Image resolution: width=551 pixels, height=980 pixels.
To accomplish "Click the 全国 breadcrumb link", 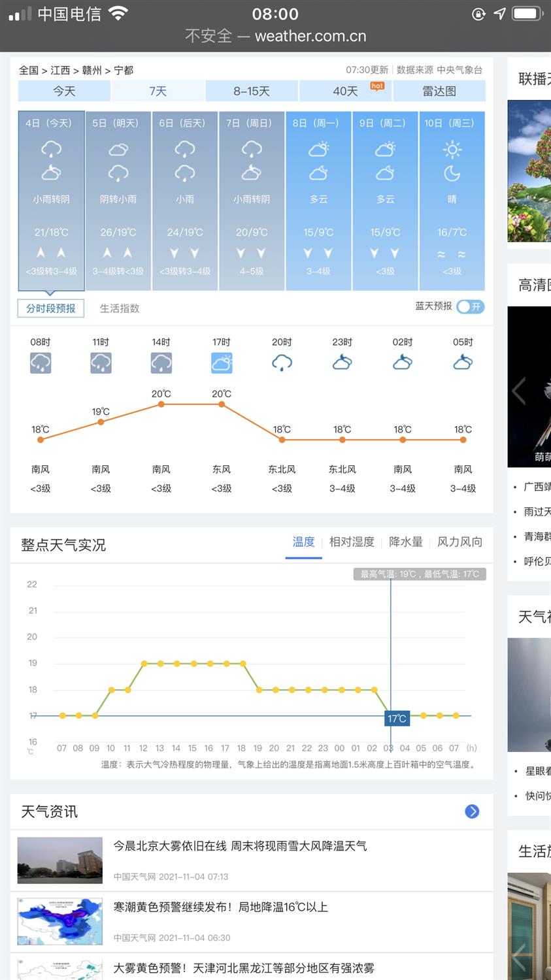I will coord(29,70).
